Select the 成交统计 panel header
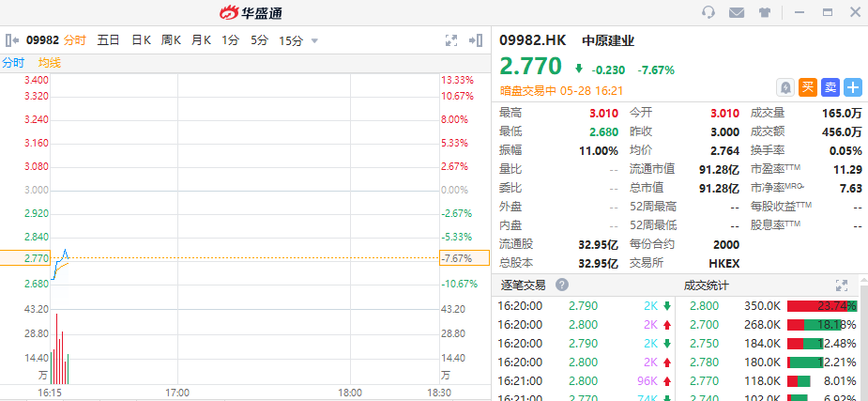The height and width of the screenshot is (401, 868). [706, 285]
